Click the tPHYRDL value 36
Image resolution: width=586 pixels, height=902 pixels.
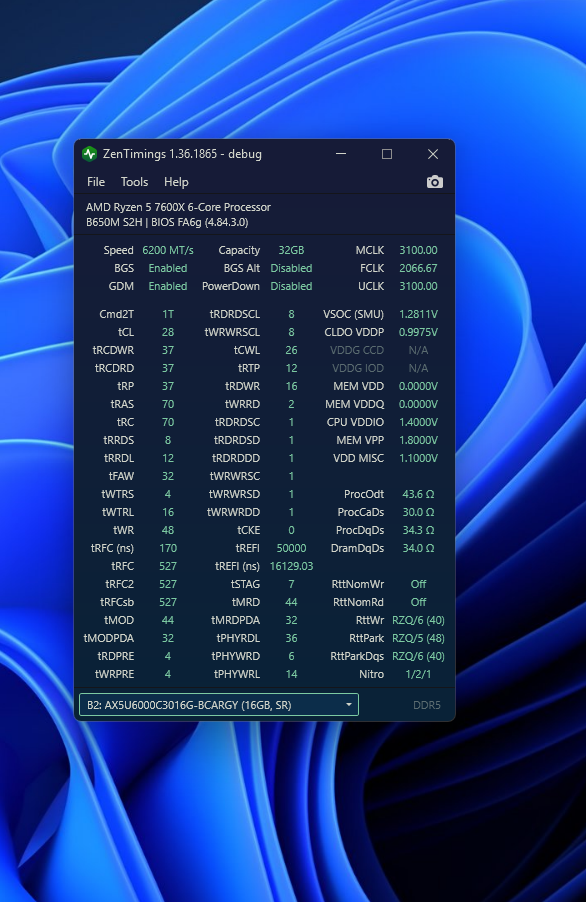[x=292, y=638]
